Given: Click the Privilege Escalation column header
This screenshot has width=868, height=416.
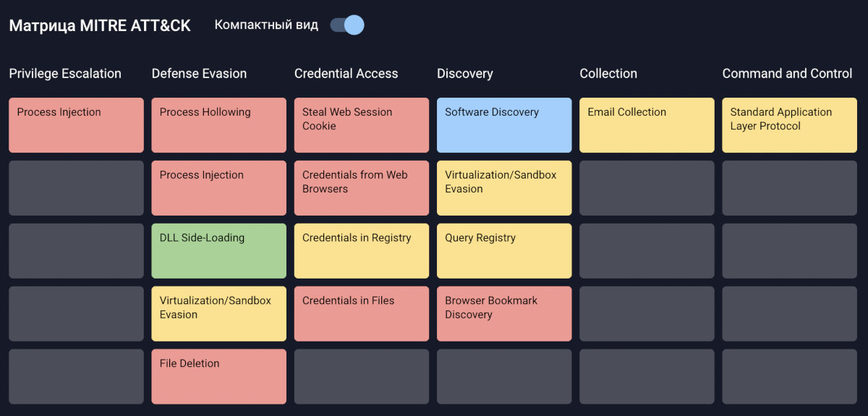Looking at the screenshot, I should 65,74.
